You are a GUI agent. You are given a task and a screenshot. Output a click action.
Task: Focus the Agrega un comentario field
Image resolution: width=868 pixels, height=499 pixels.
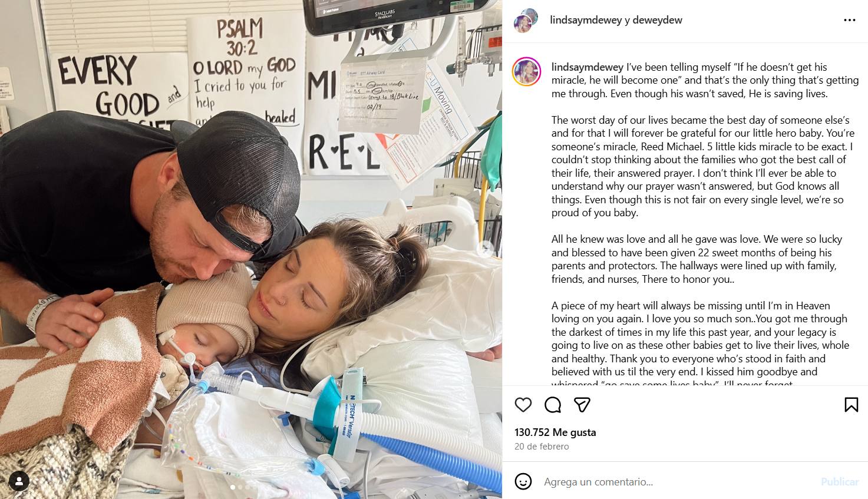pyautogui.click(x=678, y=481)
